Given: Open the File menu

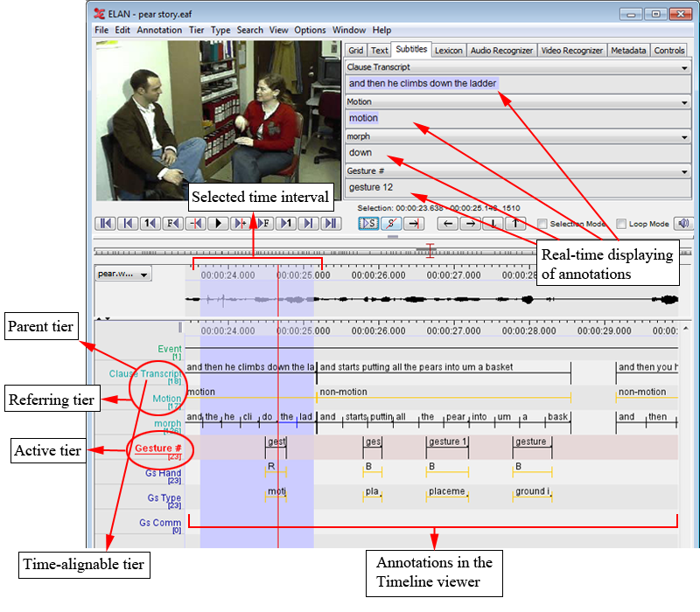Looking at the screenshot, I should click(x=101, y=30).
